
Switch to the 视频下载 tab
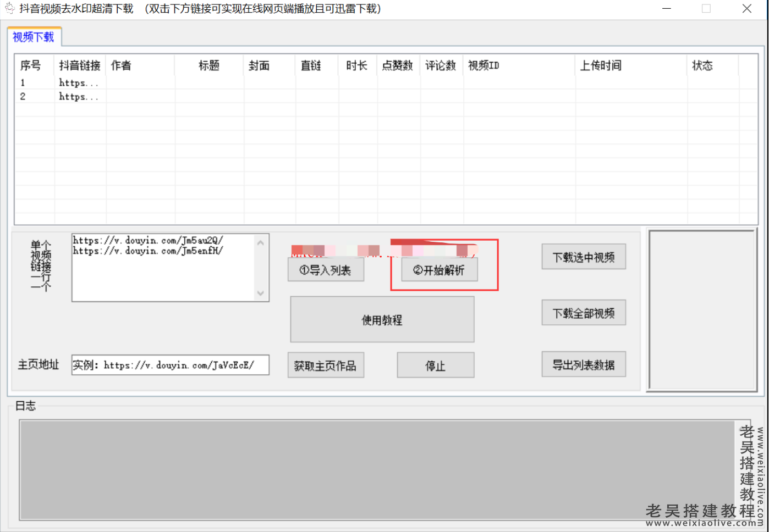click(x=34, y=37)
